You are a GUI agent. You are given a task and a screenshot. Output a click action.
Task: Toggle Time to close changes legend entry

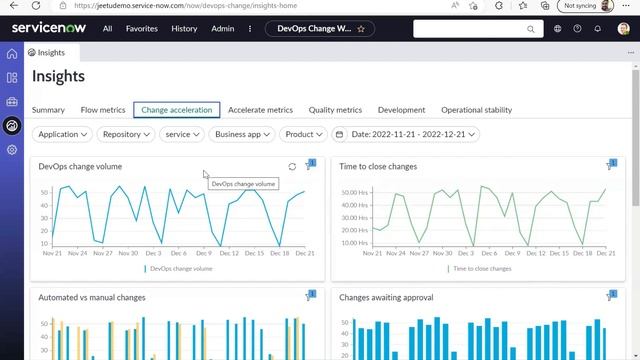coord(480,269)
